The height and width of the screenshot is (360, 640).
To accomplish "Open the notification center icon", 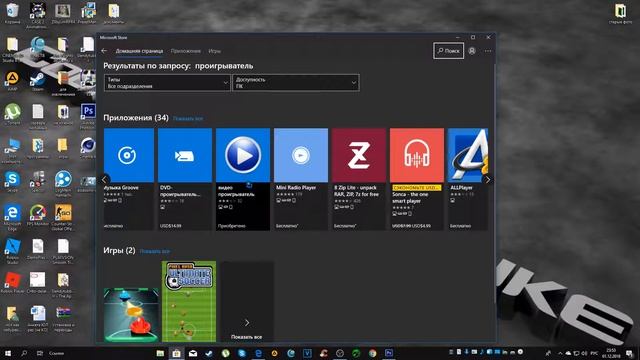I will click(x=629, y=353).
